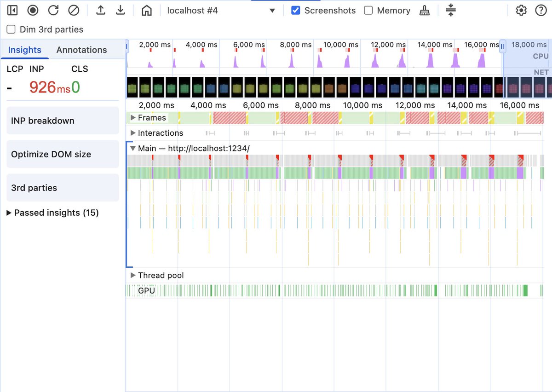
Task: Open the 3rd parties insight
Action: 63,188
